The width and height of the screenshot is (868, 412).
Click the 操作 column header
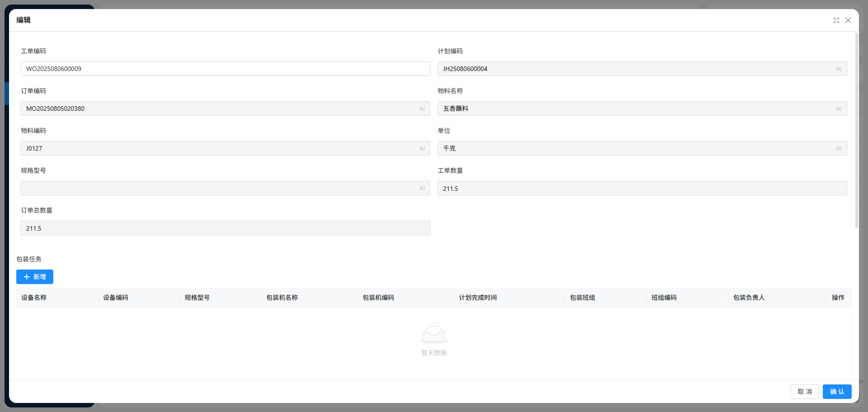click(838, 298)
